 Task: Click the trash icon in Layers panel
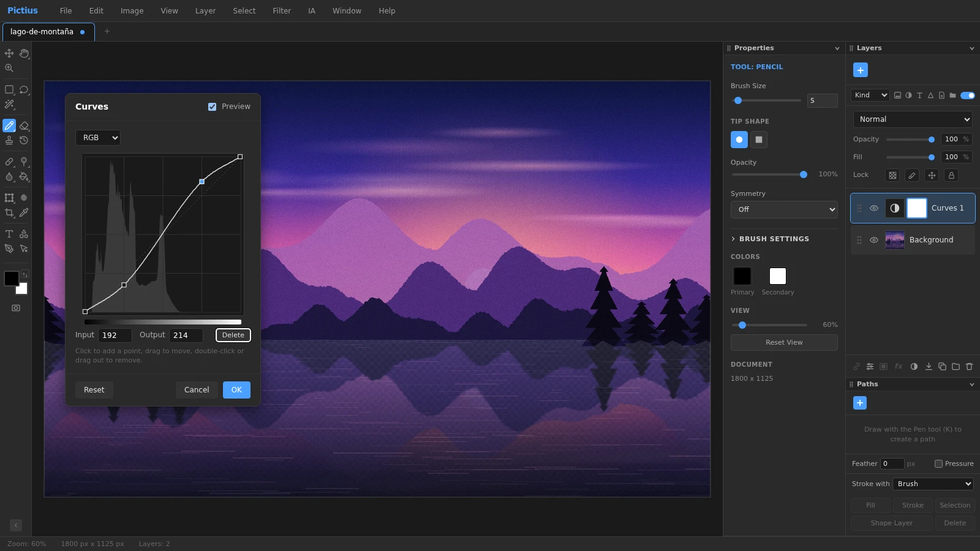(x=969, y=367)
